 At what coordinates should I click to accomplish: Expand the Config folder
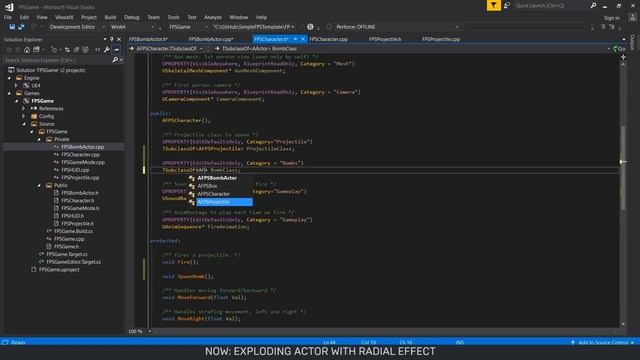(24, 116)
